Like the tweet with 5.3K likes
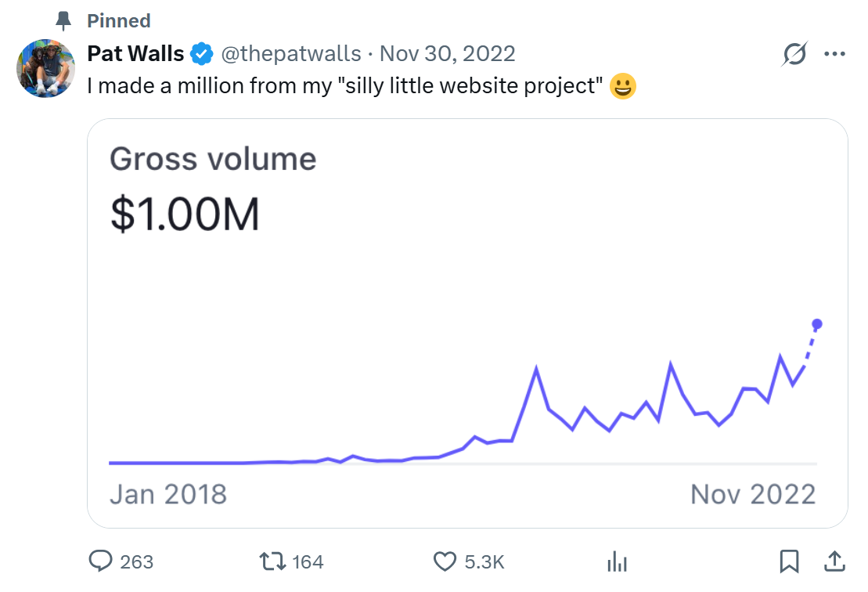Viewport: 868px width, 592px height. point(445,561)
